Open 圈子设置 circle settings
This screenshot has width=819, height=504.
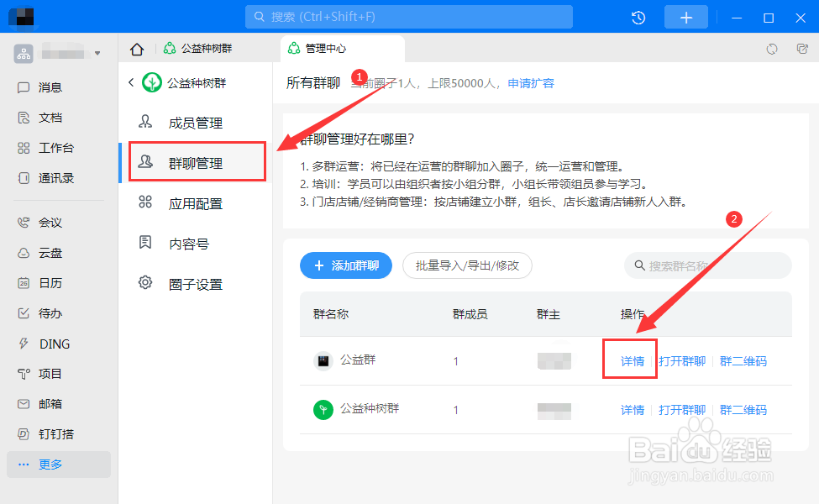click(x=197, y=284)
